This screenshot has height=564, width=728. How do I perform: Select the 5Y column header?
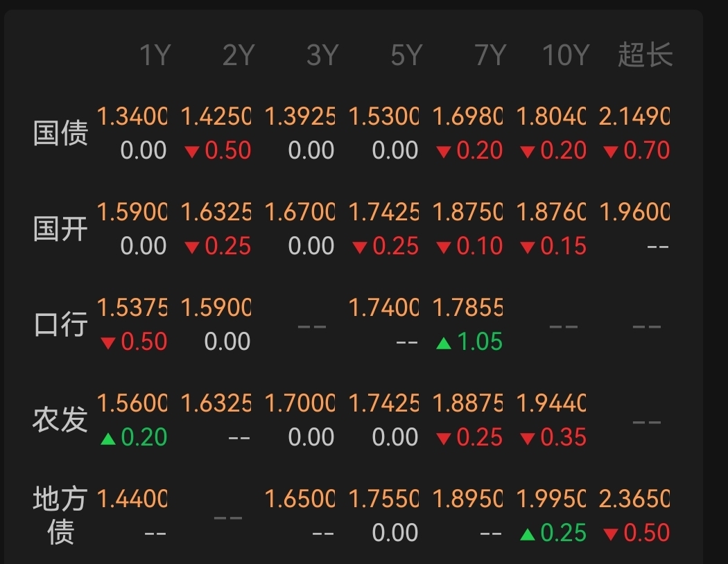(406, 55)
